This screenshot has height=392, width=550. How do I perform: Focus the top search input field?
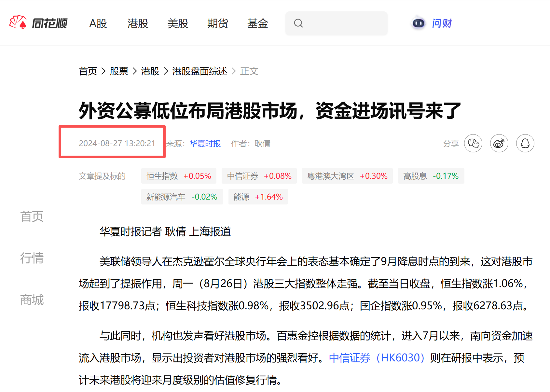[337, 23]
